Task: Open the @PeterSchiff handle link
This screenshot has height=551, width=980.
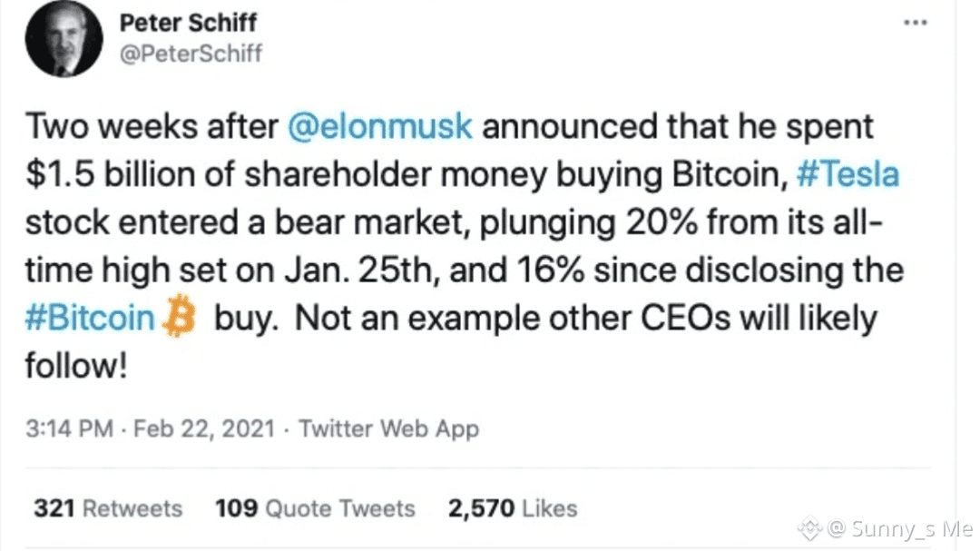Action: point(191,54)
